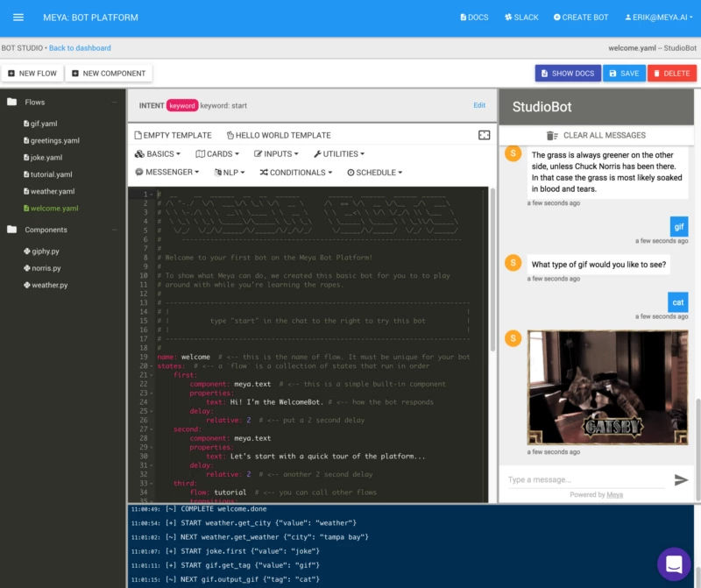Click the message input field
The width and height of the screenshot is (701, 588).
[584, 479]
